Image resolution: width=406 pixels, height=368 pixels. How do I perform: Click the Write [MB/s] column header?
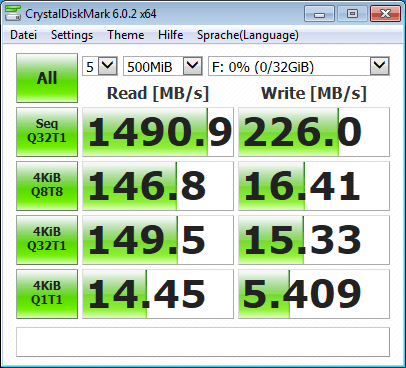(314, 93)
